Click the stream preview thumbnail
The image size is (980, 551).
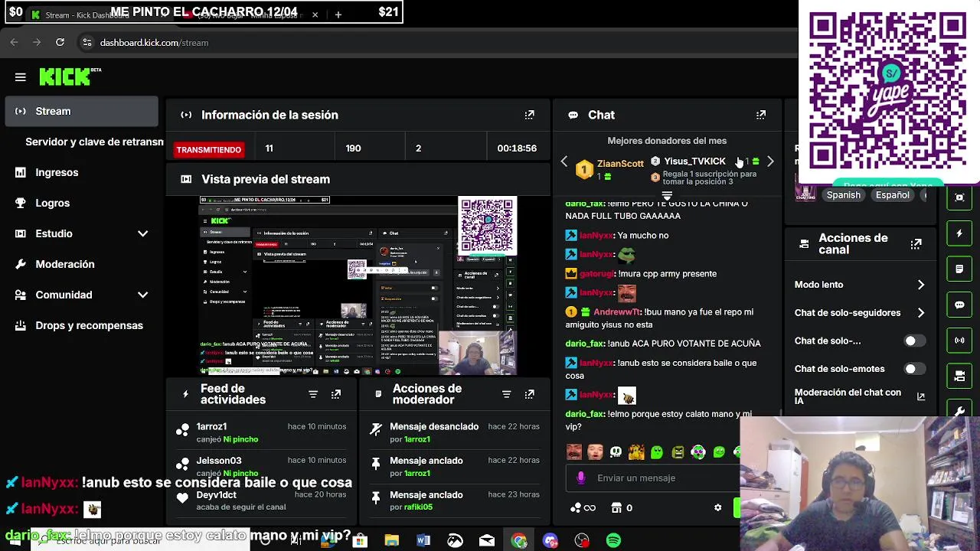tap(358, 285)
